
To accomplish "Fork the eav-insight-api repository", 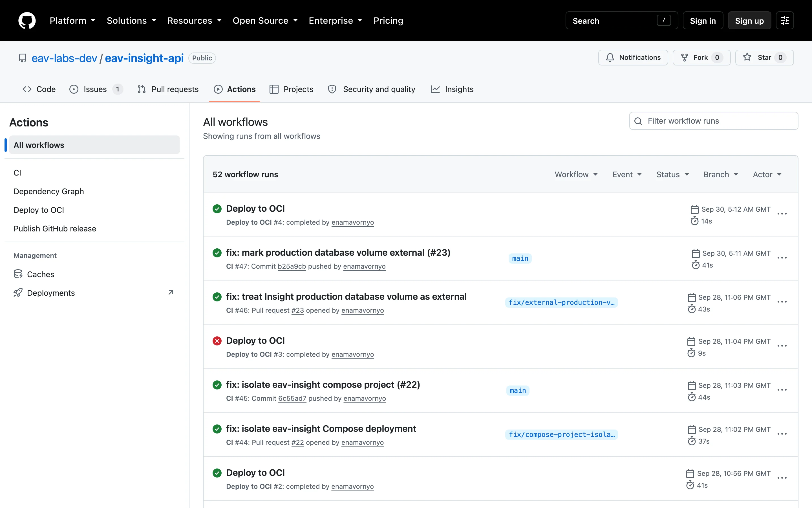I will [701, 58].
